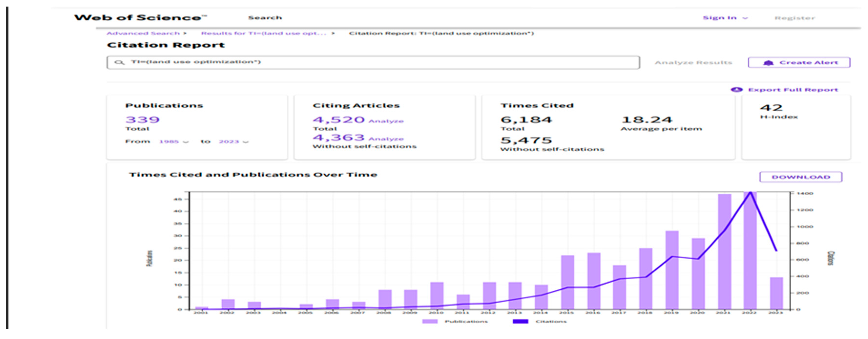Click inside the TI=(land use optimization*) search field
The height and width of the screenshot is (339, 868).
pyautogui.click(x=371, y=62)
